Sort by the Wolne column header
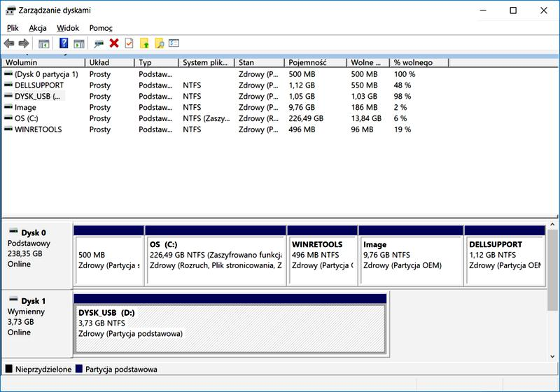 (368, 62)
